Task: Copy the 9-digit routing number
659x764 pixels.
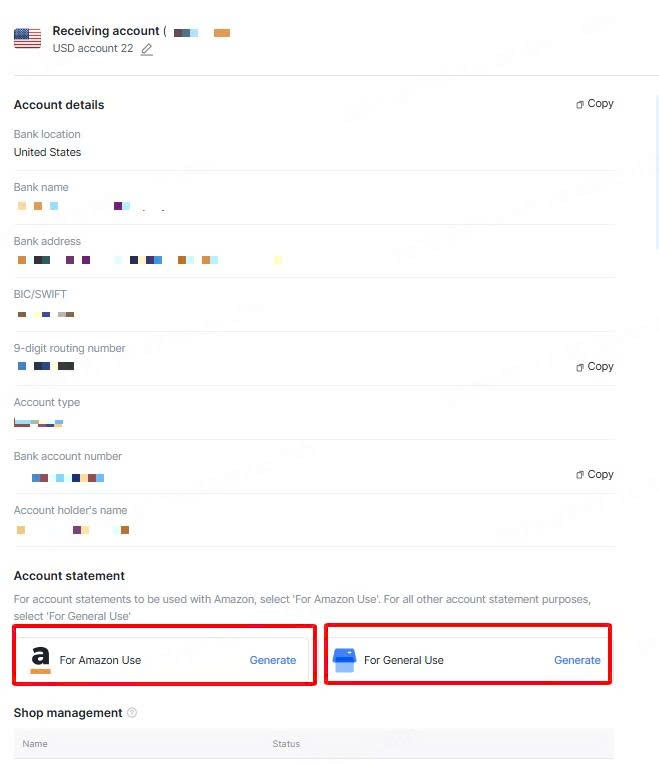Action: point(595,366)
